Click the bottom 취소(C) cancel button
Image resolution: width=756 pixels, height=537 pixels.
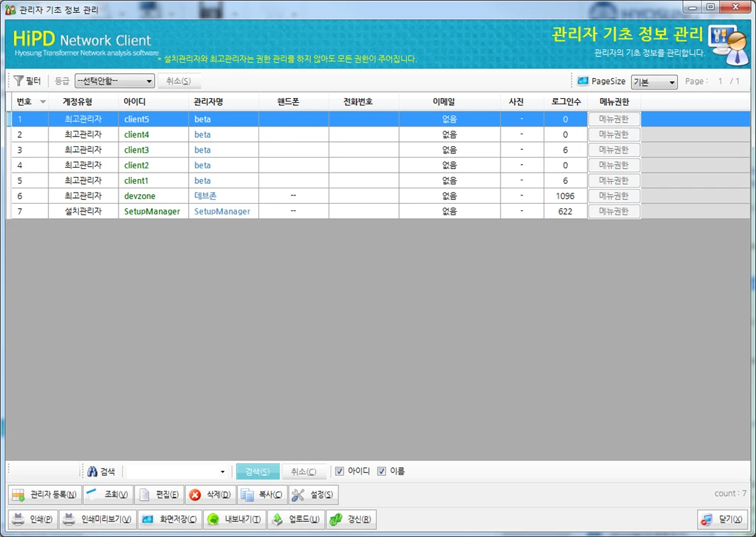tap(303, 472)
